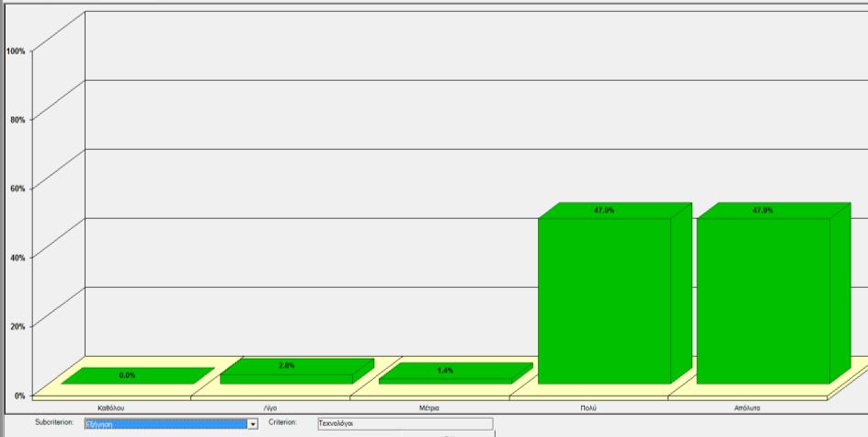Click the 80% y-axis label
Screen dimensions: 868x437
17,120
